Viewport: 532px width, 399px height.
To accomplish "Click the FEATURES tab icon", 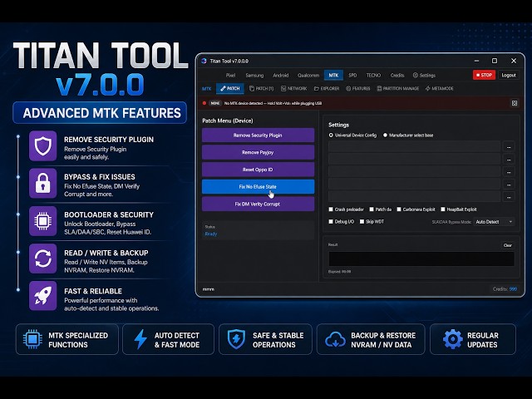I will tap(348, 89).
